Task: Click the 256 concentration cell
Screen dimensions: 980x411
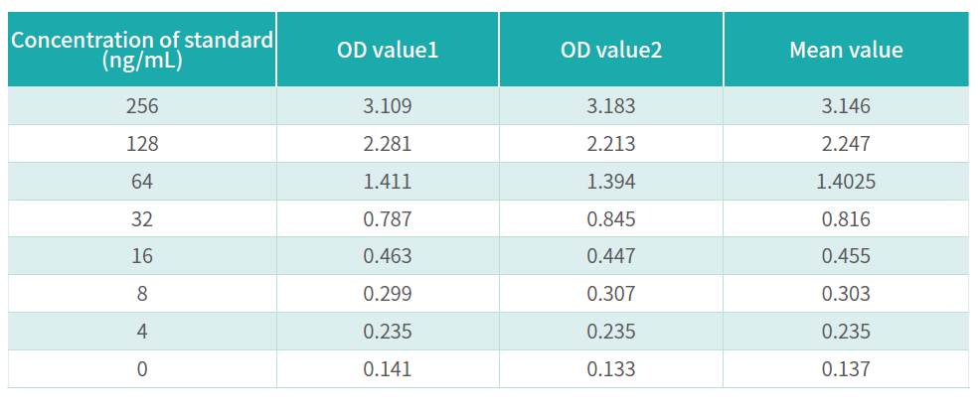Action: (x=142, y=106)
